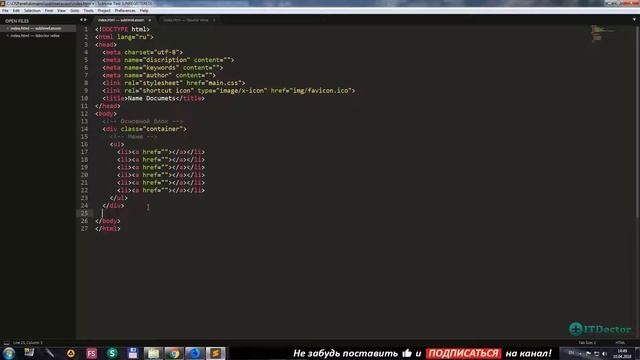Click the opening ul tag
640x360 pixels.
[x=117, y=144]
